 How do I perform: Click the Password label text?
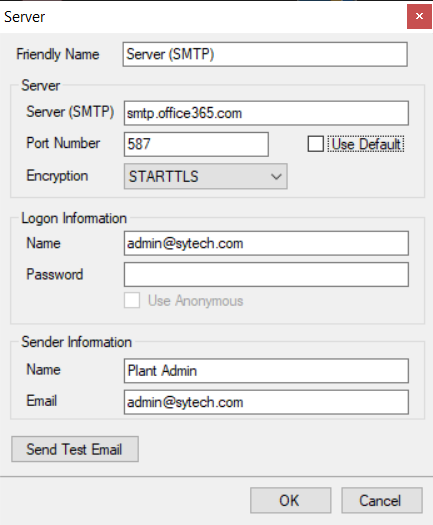coord(55,274)
